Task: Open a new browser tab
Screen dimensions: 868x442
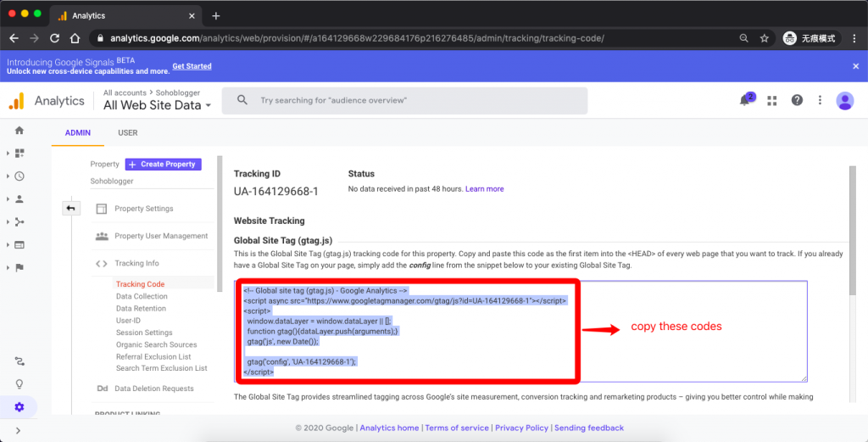Action: pyautogui.click(x=216, y=16)
